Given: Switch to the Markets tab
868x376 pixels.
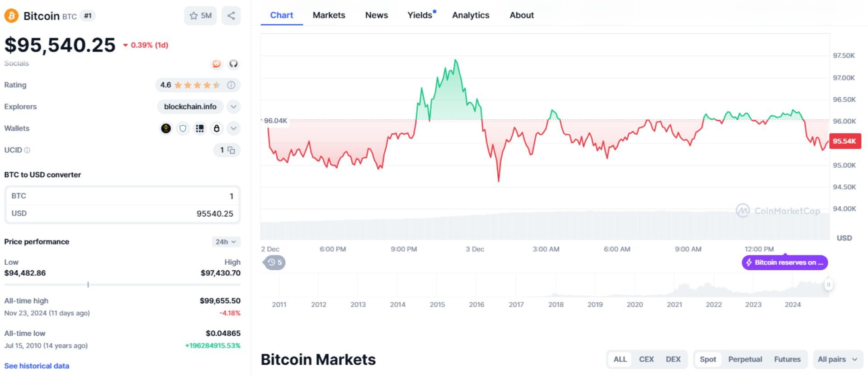Looking at the screenshot, I should point(329,15).
